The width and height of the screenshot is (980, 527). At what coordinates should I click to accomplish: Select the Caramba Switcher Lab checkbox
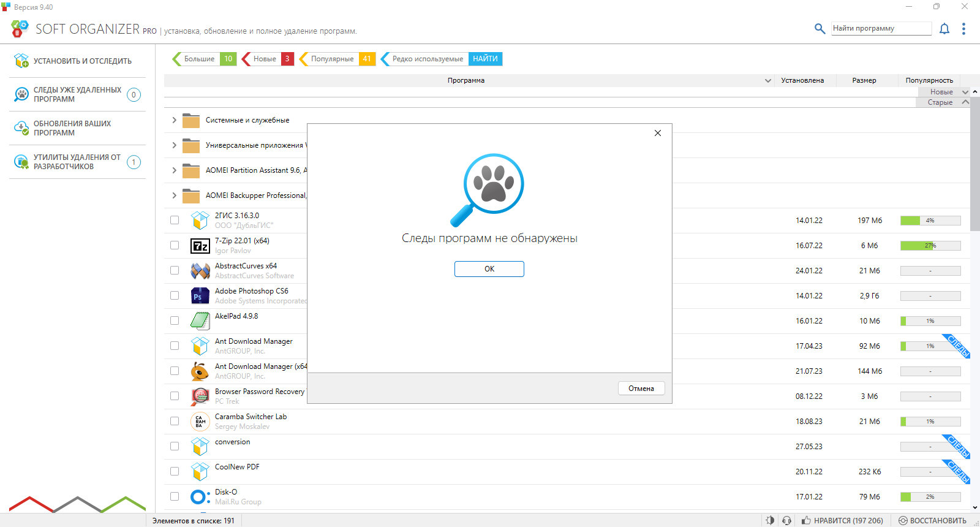[175, 421]
